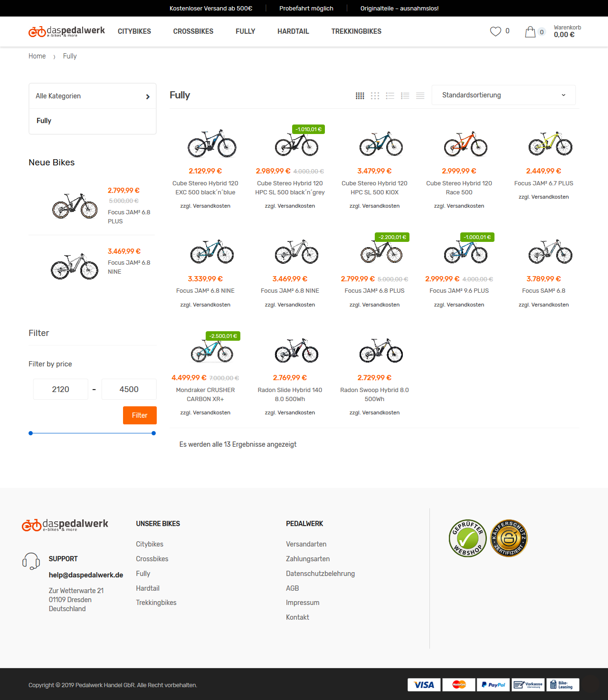This screenshot has height=700, width=608.
Task: Click the Geprüfter Webshop badge
Action: pos(468,538)
